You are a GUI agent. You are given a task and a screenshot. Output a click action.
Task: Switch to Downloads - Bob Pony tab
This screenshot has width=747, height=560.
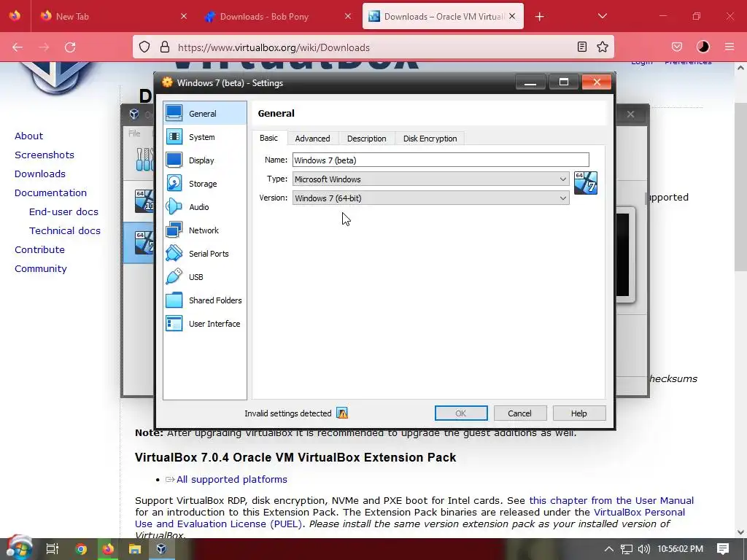(278, 16)
